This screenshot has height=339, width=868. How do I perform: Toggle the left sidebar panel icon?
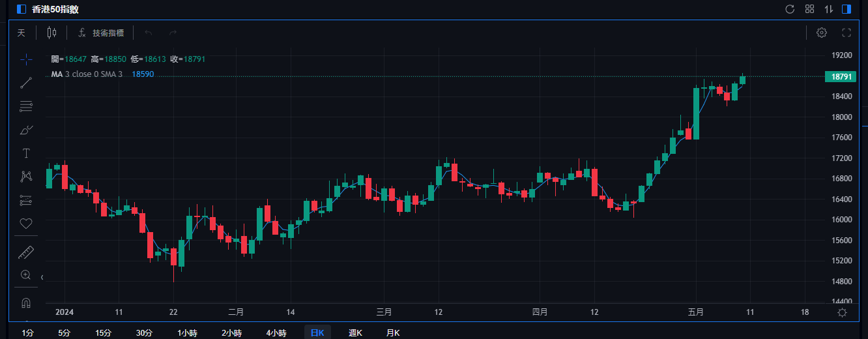(x=22, y=9)
